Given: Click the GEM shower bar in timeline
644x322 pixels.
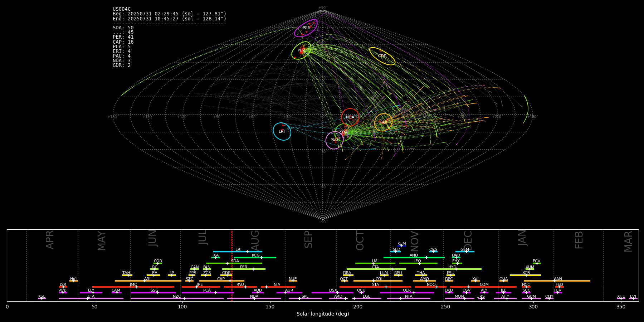Looking at the screenshot, I should (465, 252).
